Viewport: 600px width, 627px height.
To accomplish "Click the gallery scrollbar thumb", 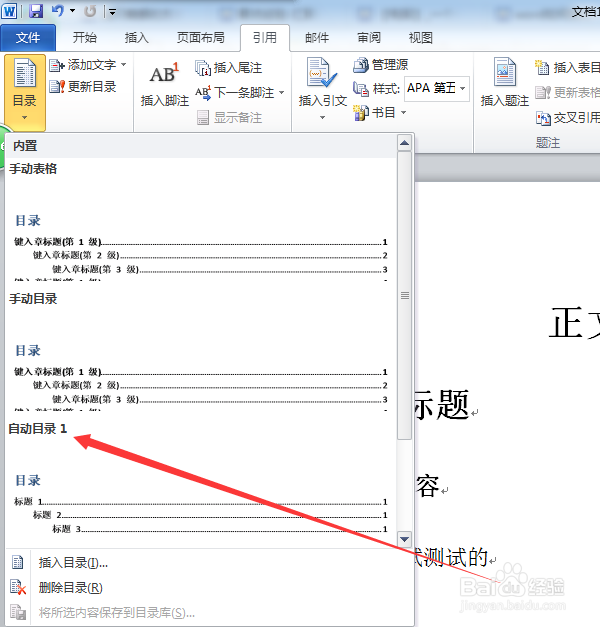I will pyautogui.click(x=405, y=295).
